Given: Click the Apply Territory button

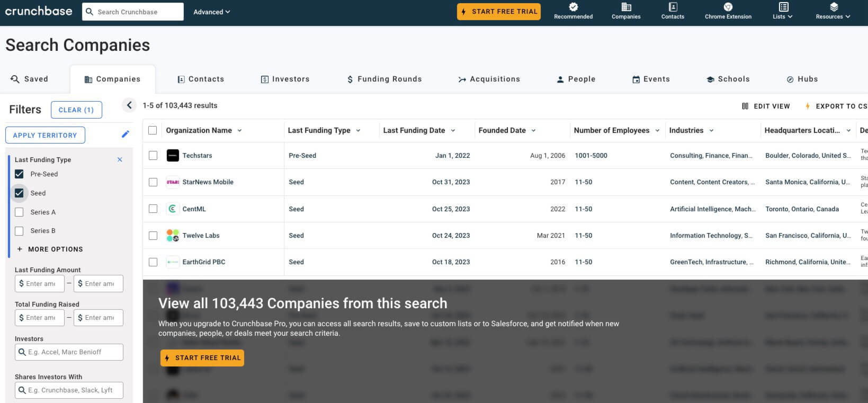Looking at the screenshot, I should 45,135.
